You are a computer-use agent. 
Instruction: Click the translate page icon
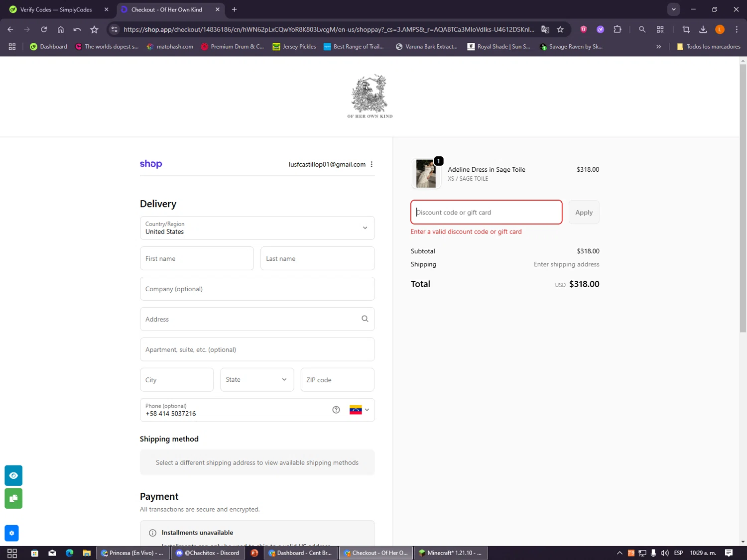(x=545, y=29)
